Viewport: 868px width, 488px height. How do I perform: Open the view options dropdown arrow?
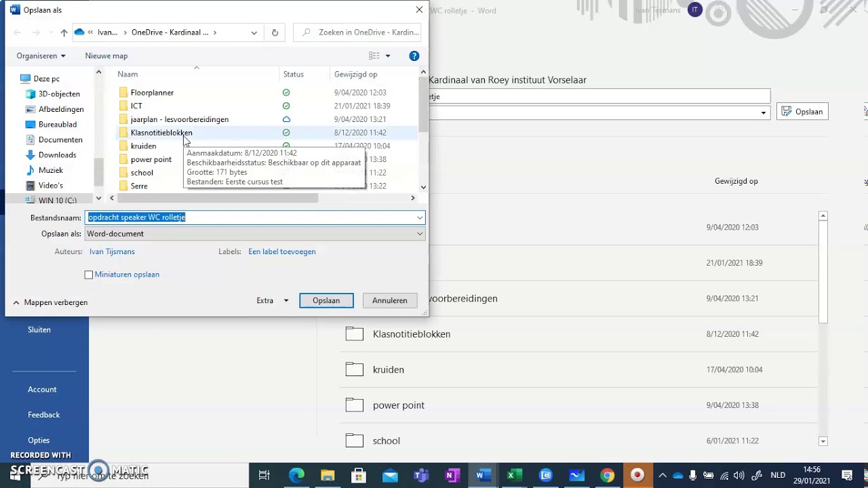(388, 56)
